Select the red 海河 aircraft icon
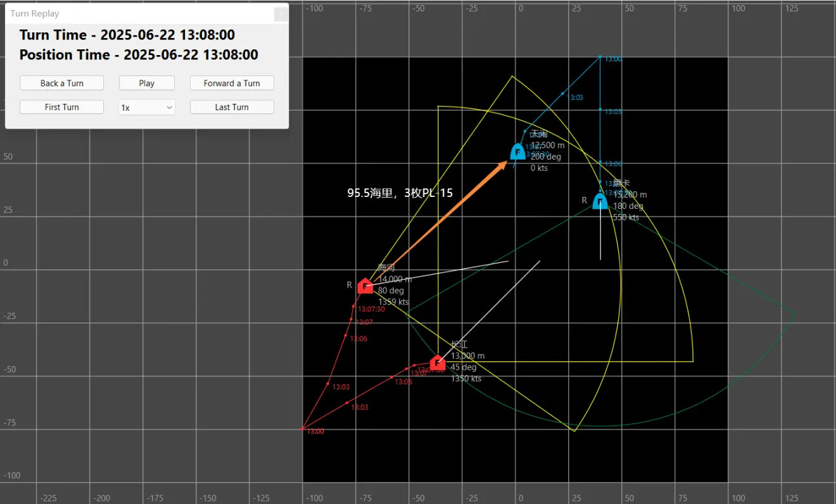The height and width of the screenshot is (504, 836). coord(365,286)
